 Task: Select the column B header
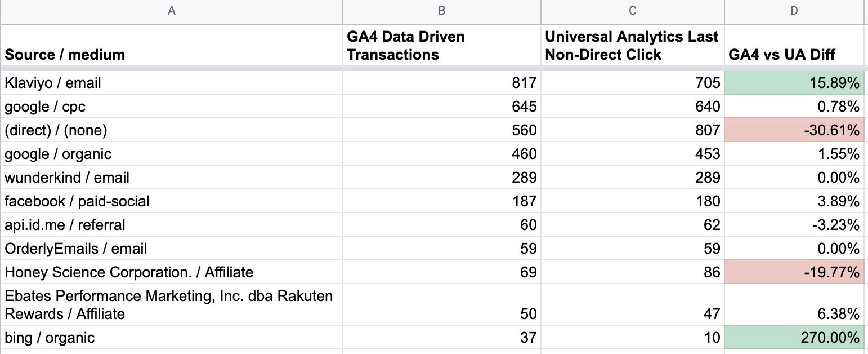(x=441, y=11)
